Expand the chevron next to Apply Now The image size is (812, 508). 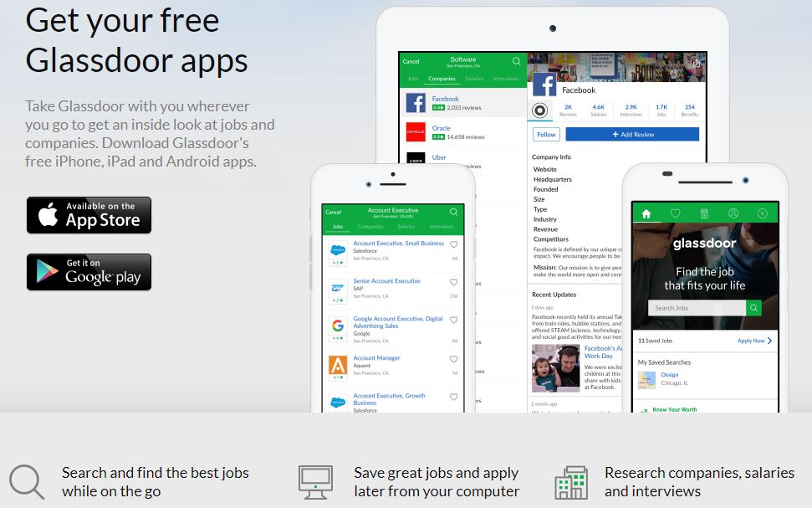769,341
